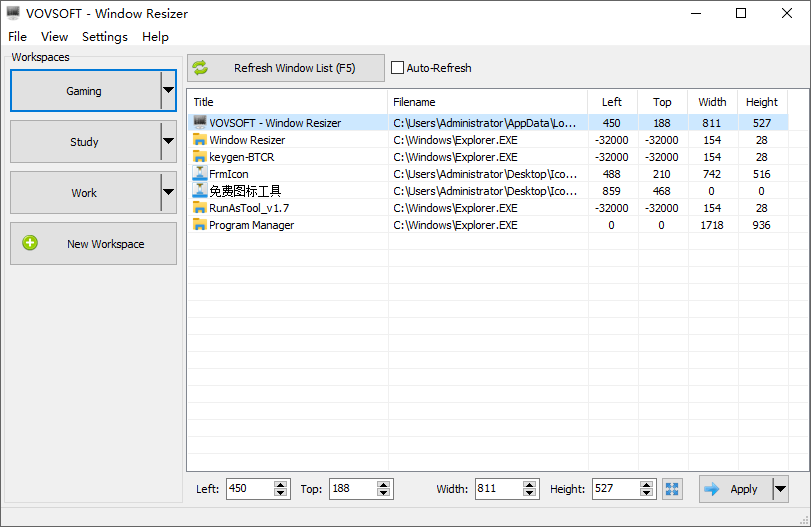Increase the Width value with up arrow
This screenshot has height=527, width=811.
coord(529,485)
